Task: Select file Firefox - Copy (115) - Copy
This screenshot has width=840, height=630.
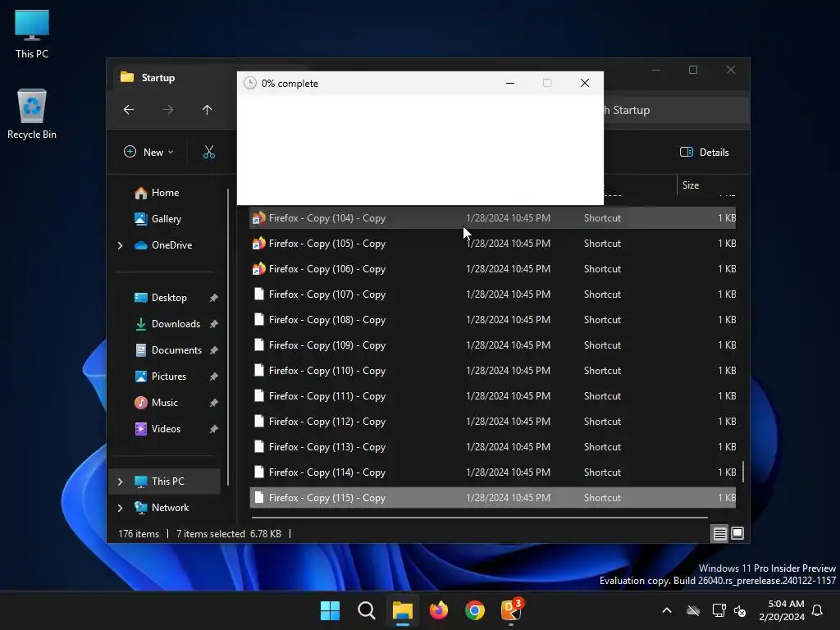Action: [x=492, y=498]
